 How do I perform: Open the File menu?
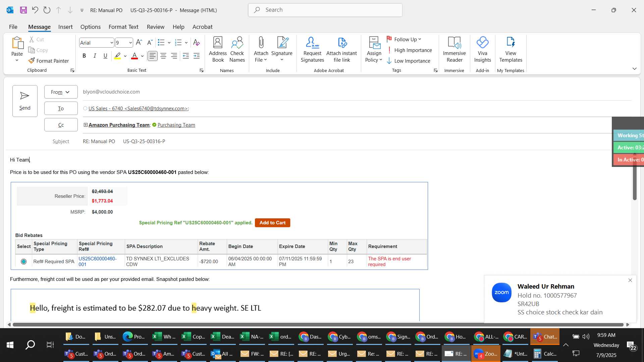(13, 27)
